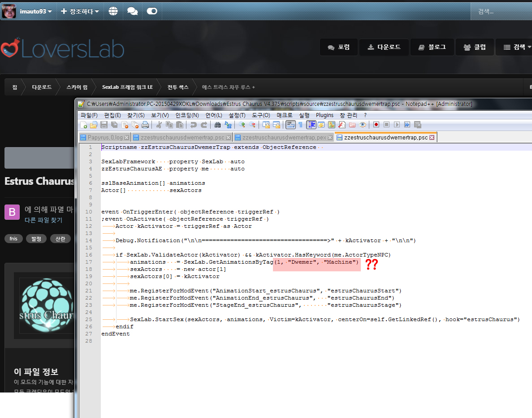The image size is (532, 418).
Task: Close the Papyrus.0.log tab
Action: pos(126,138)
